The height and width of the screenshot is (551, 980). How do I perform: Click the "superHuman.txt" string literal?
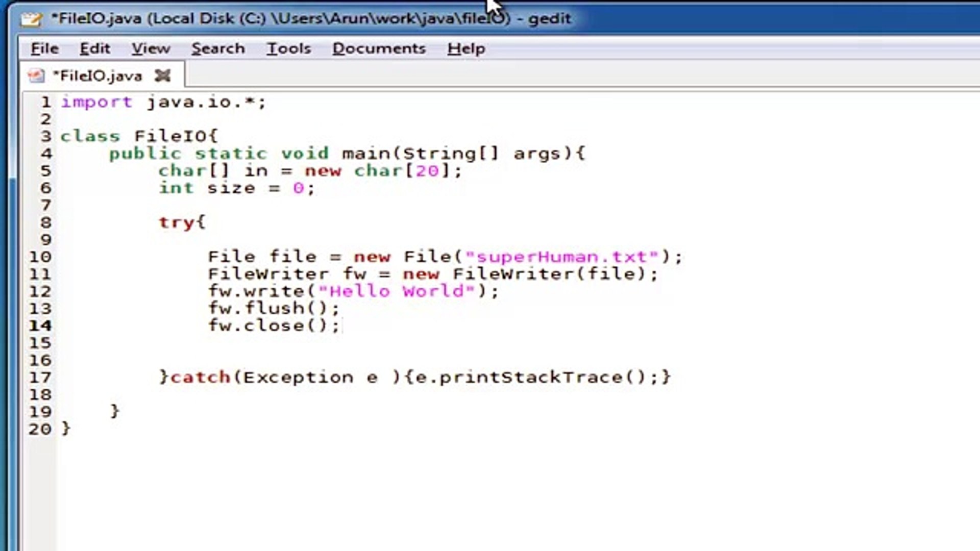[x=561, y=257]
